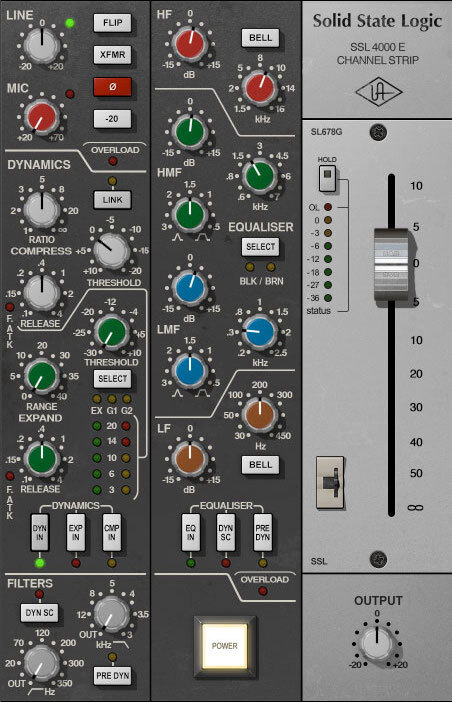Toggle the -20 pad button
Image resolution: width=452 pixels, height=702 pixels.
point(112,119)
